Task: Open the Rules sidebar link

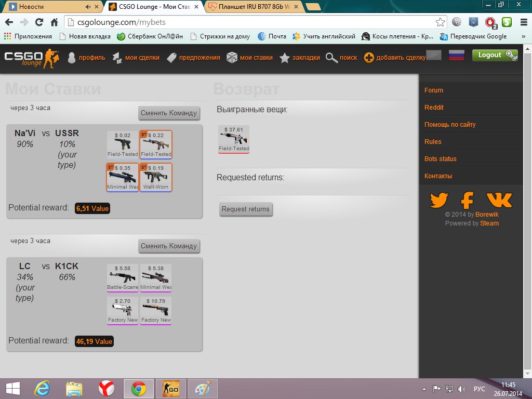Action: click(x=433, y=142)
